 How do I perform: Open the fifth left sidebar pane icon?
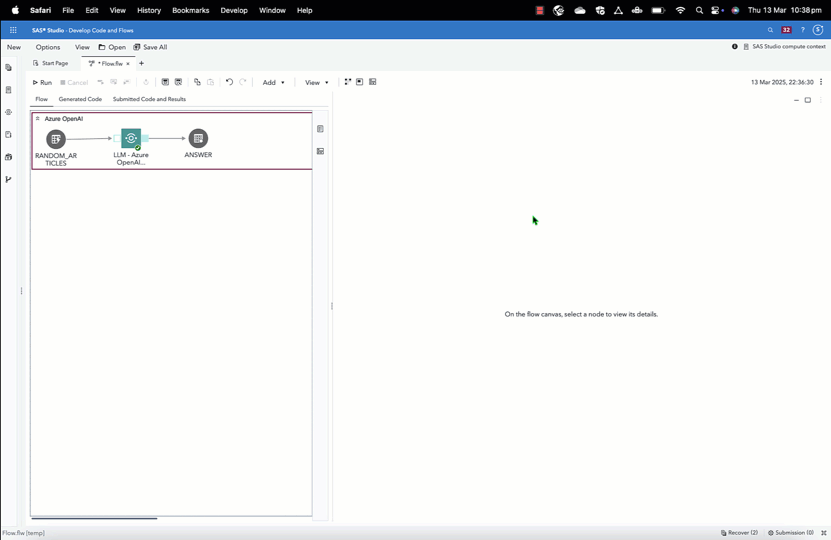point(8,157)
